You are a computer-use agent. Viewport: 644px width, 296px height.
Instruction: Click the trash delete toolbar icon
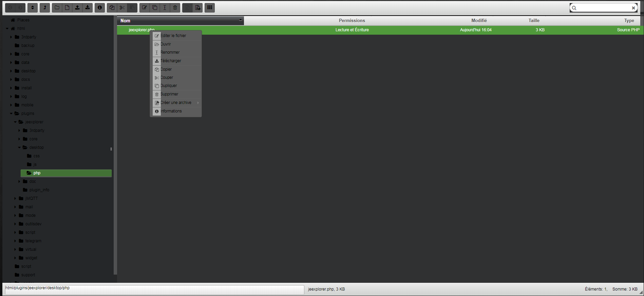click(175, 7)
